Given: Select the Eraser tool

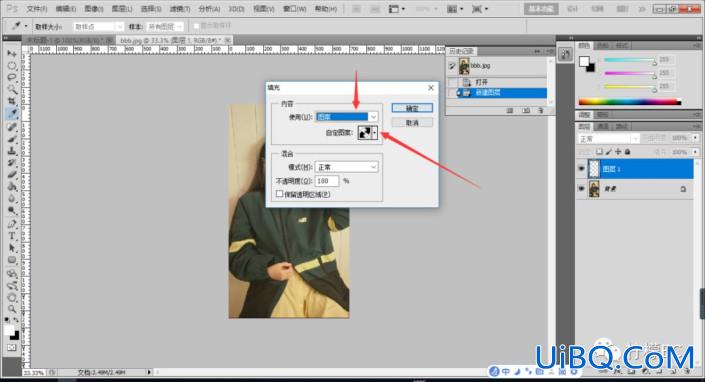Looking at the screenshot, I should tap(12, 174).
